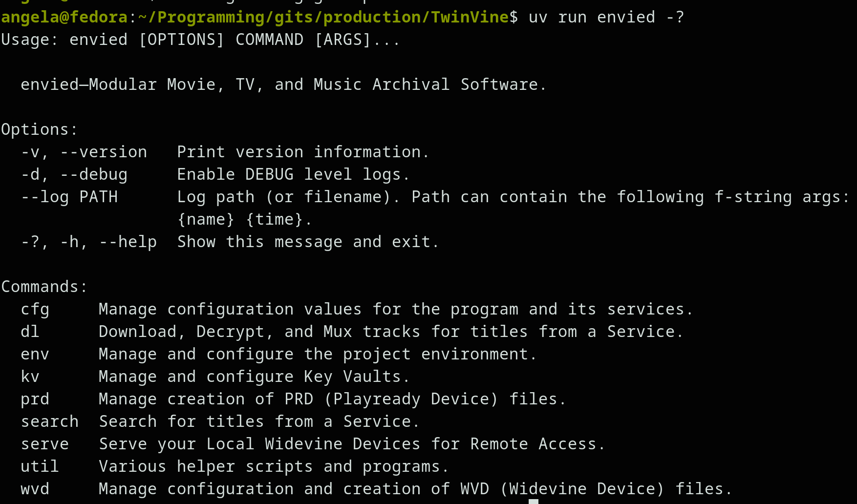This screenshot has height=504, width=857.
Task: Click the 'util' command name
Action: pyautogui.click(x=40, y=466)
